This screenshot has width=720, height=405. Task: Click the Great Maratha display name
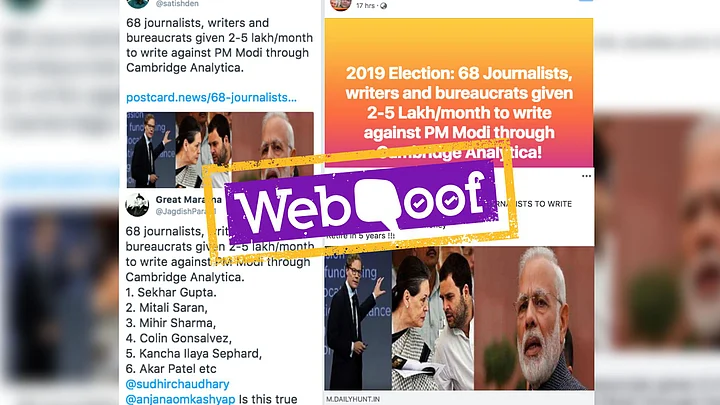[189, 200]
